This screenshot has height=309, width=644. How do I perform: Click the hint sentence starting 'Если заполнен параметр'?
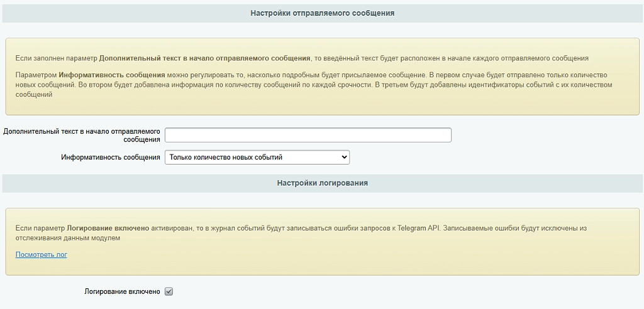(302, 58)
